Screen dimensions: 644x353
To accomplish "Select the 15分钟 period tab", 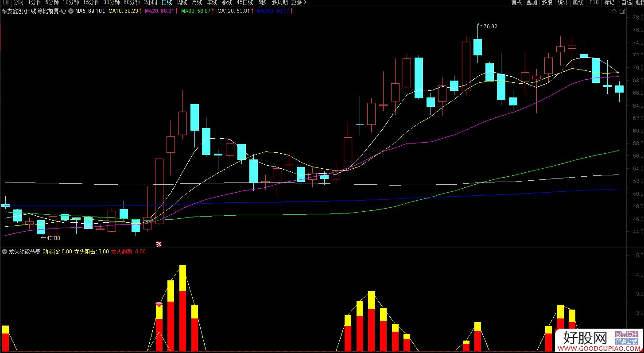I will pos(91,3).
